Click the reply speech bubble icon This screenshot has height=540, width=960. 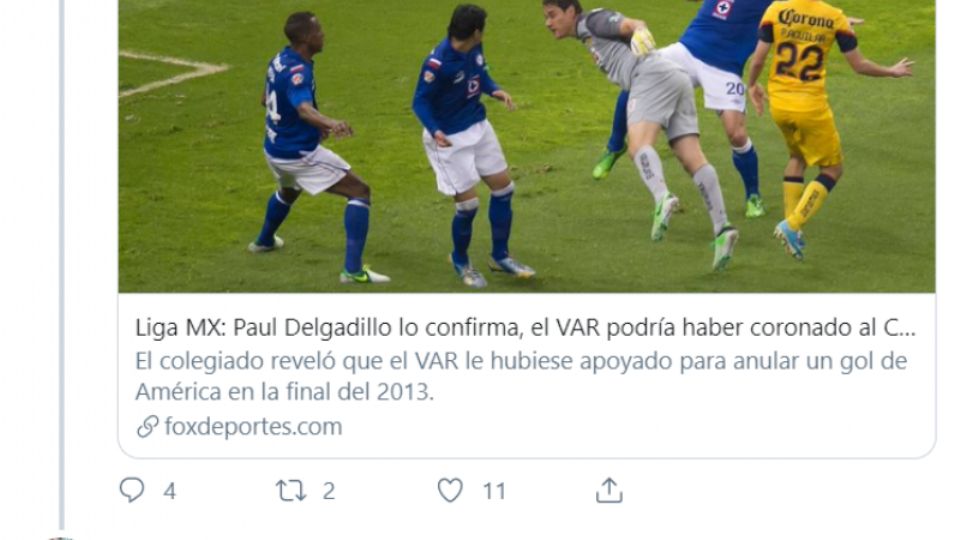point(132,490)
